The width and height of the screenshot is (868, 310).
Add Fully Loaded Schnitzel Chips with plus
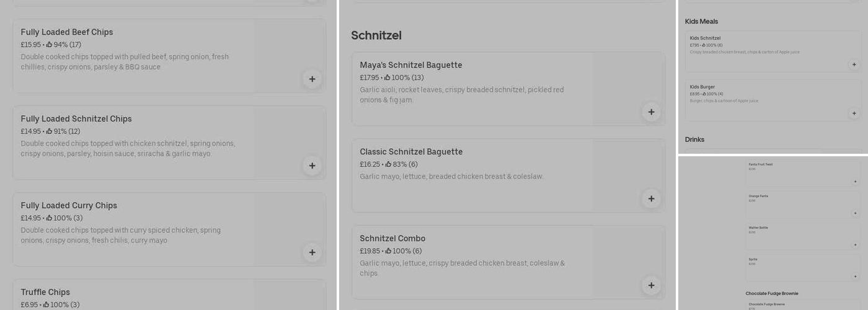[x=312, y=166]
